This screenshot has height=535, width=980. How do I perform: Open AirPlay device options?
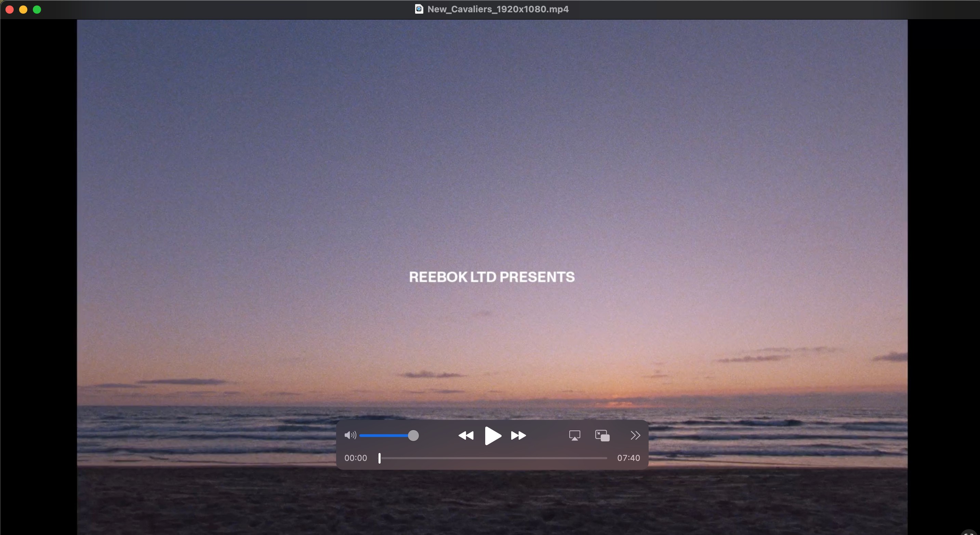[x=574, y=436]
